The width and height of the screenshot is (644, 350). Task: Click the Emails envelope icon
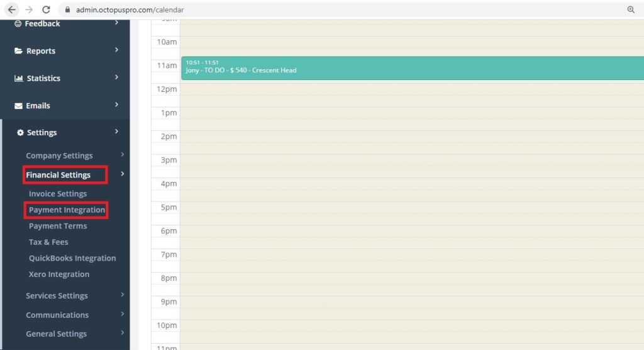(x=18, y=106)
